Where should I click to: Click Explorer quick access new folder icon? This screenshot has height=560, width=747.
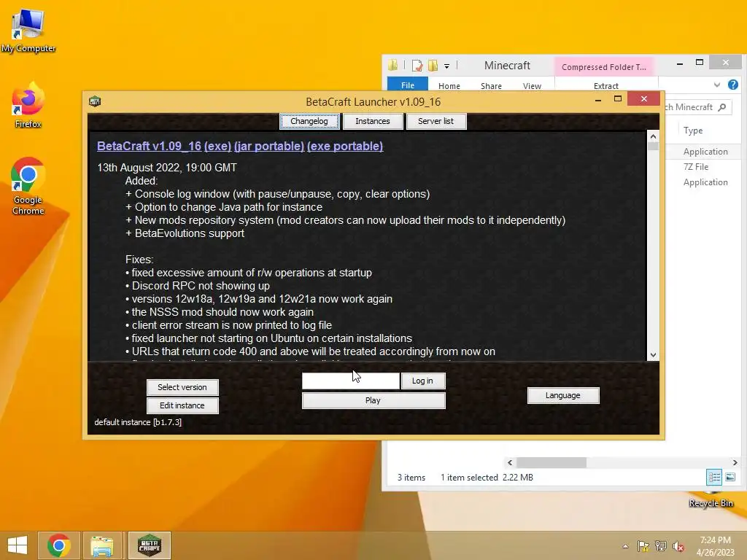coord(433,65)
